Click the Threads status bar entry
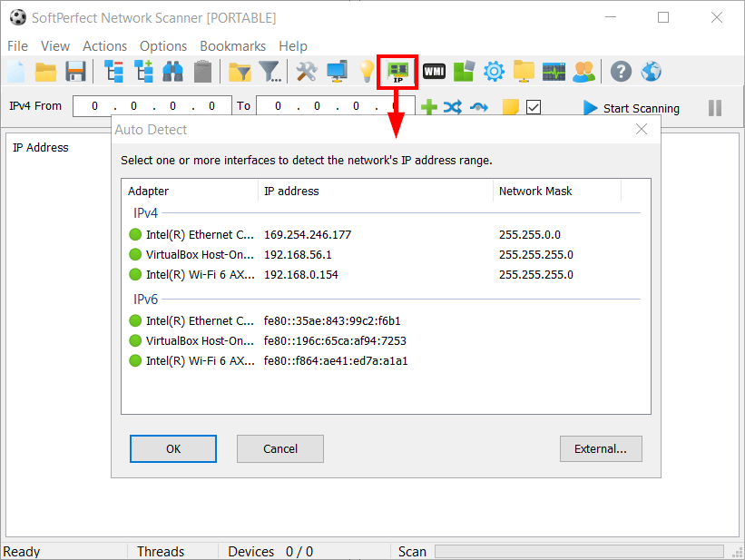The width and height of the screenshot is (745, 560). (x=161, y=552)
